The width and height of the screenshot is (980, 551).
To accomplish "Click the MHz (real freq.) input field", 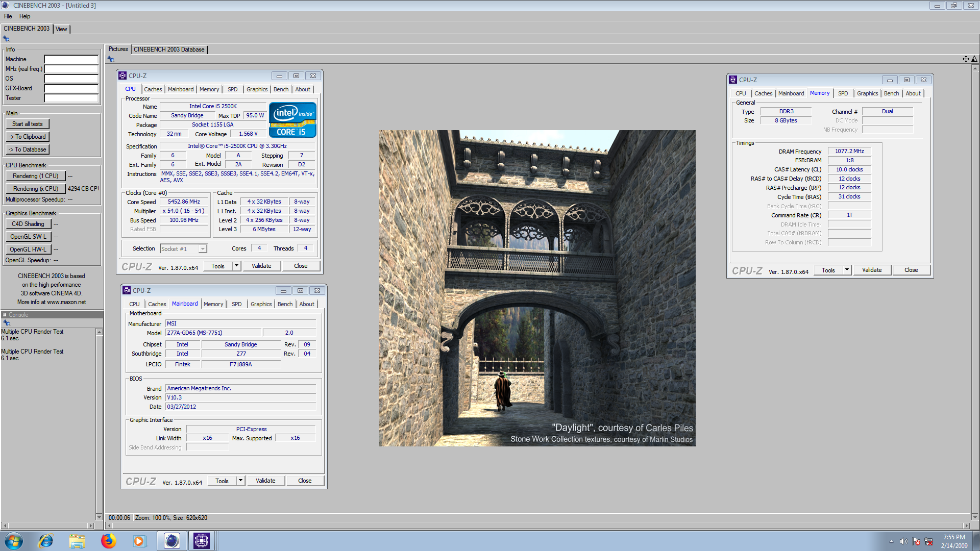I will pyautogui.click(x=71, y=69).
